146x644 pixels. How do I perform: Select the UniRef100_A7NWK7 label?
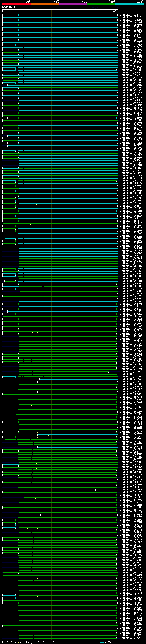point(131,45)
